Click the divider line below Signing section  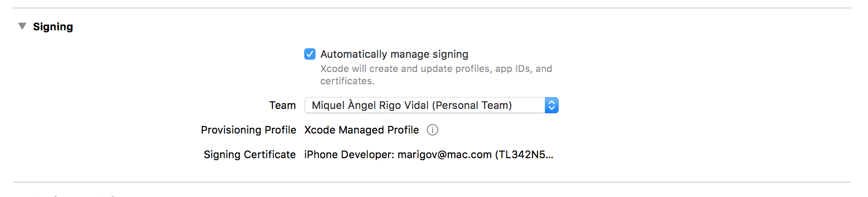tap(432, 182)
